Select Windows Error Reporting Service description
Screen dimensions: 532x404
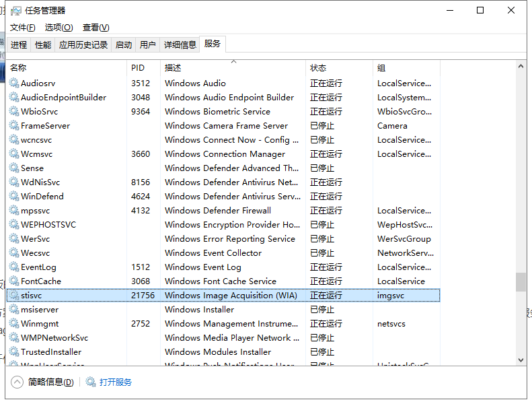coord(230,239)
